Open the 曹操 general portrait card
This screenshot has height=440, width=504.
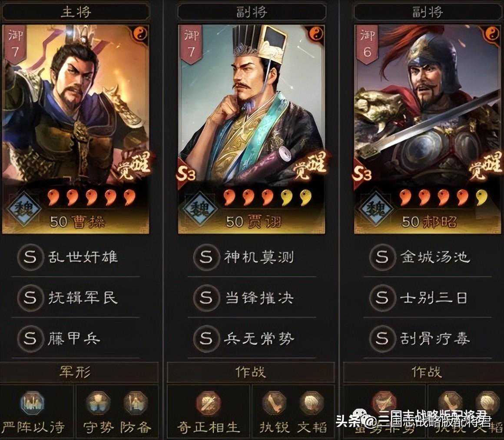coord(76,129)
